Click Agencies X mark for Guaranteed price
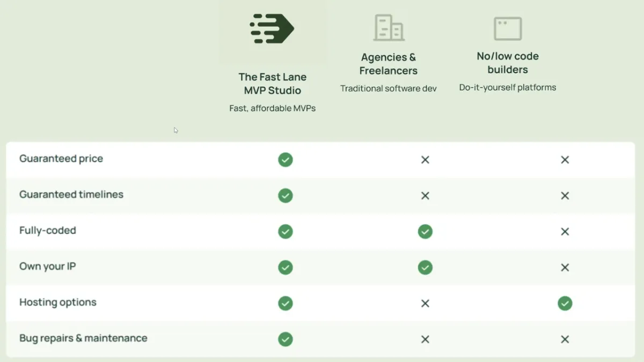Viewport: 644px width, 362px height. click(425, 160)
